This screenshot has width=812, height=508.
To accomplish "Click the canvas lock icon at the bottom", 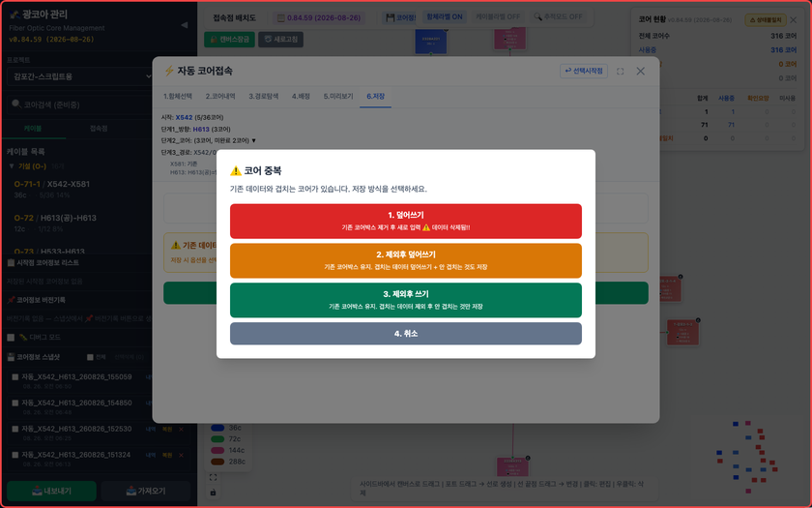I will coord(213,492).
